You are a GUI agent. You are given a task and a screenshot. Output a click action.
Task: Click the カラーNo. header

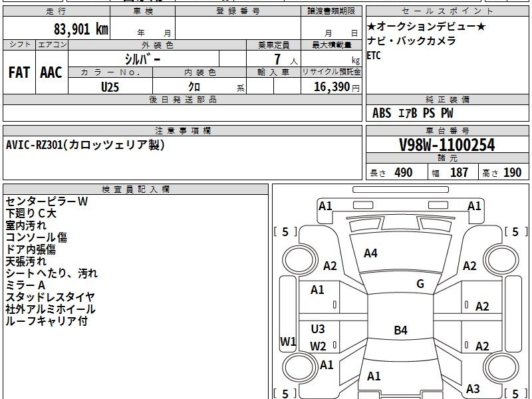(110, 72)
